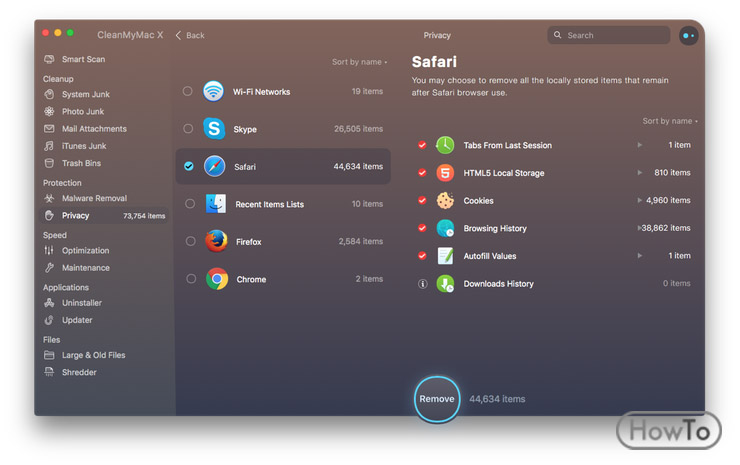This screenshot has height=465, width=740.
Task: Uncheck the Autofill Values checkbox
Action: coord(422,256)
